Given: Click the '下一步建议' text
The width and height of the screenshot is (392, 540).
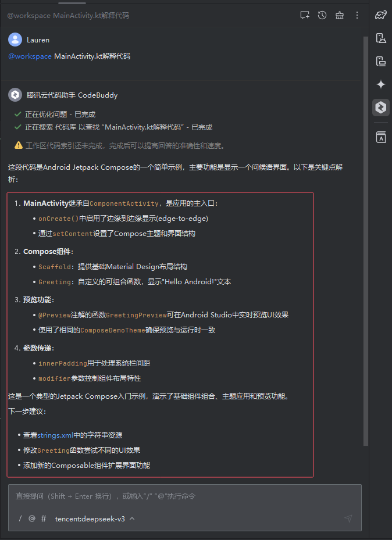Looking at the screenshot, I should pyautogui.click(x=27, y=412).
